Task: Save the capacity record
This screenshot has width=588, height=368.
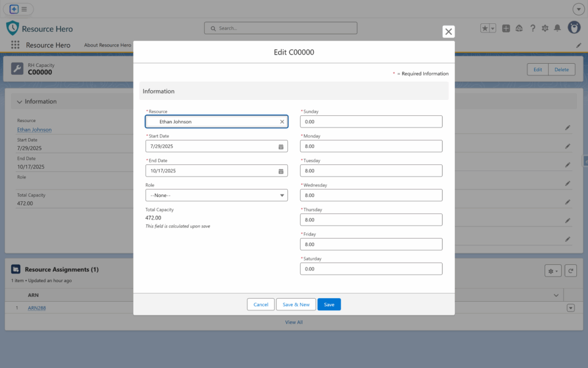Action: [x=329, y=305]
